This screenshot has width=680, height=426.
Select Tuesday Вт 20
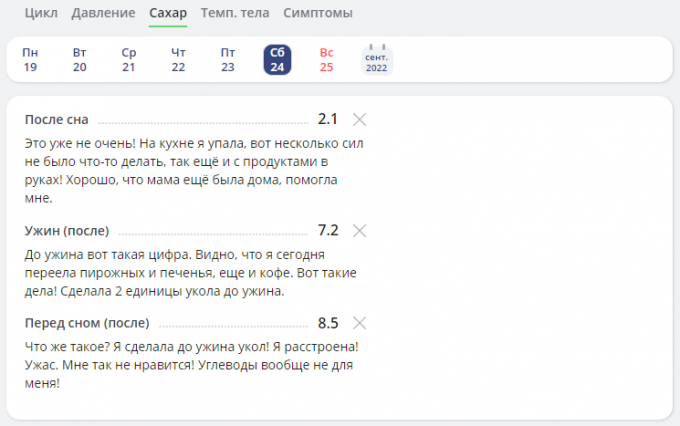[x=80, y=60]
